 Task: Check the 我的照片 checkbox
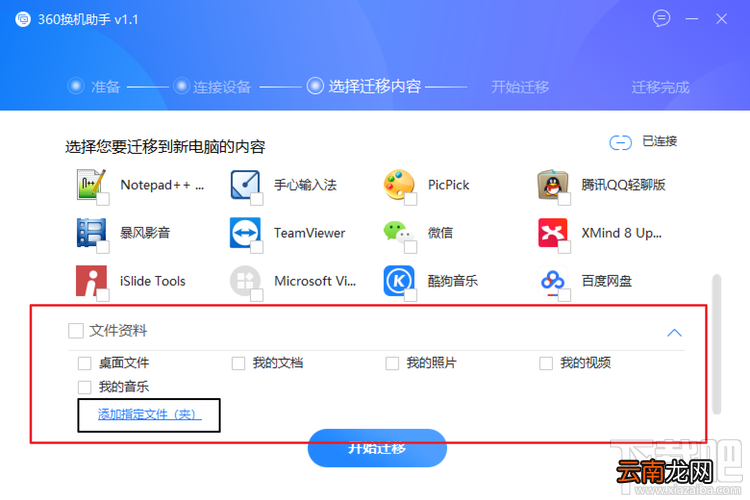[x=392, y=363]
